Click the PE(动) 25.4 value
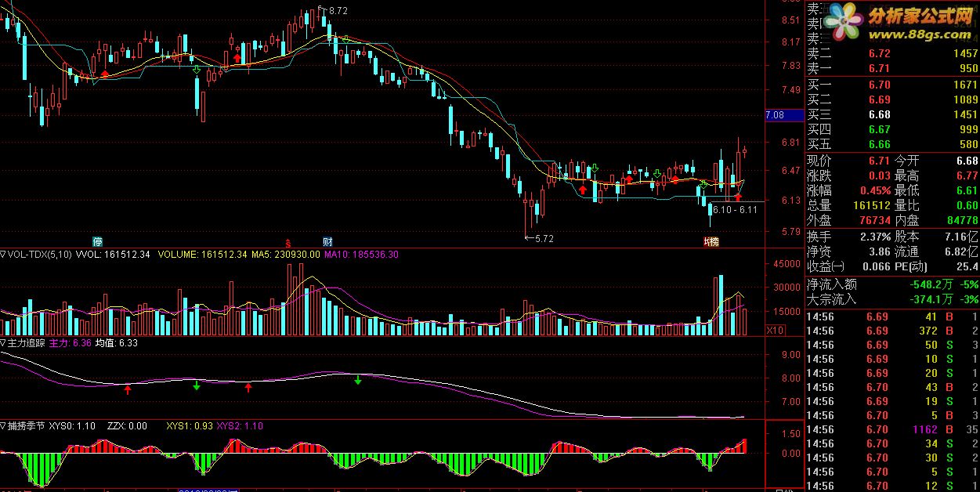980x492 pixels. click(966, 266)
